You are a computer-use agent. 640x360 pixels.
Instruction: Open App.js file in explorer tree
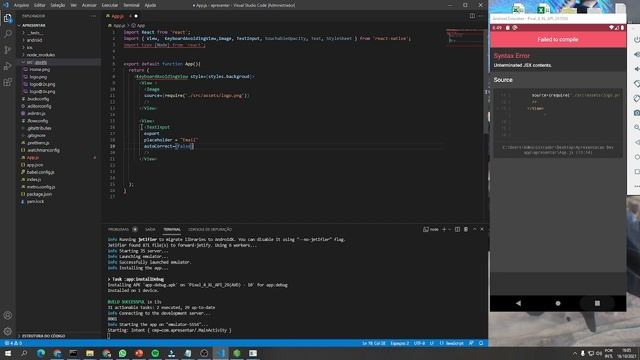click(x=33, y=158)
